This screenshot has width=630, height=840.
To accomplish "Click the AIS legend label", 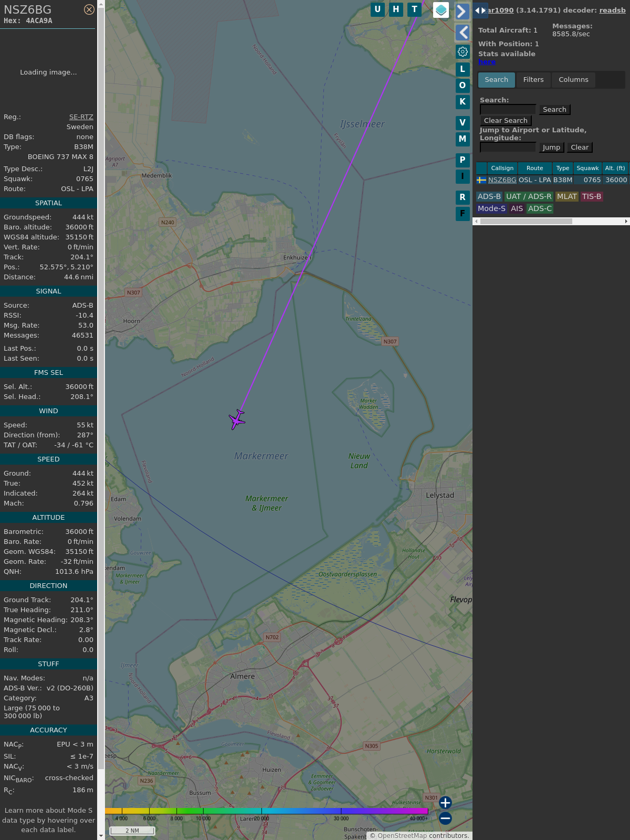I will pyautogui.click(x=517, y=208).
